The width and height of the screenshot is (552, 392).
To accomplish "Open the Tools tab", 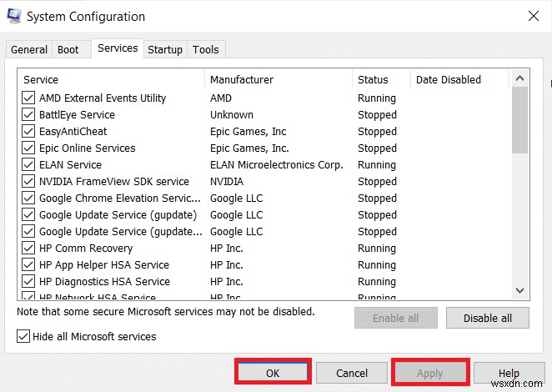I will (206, 50).
